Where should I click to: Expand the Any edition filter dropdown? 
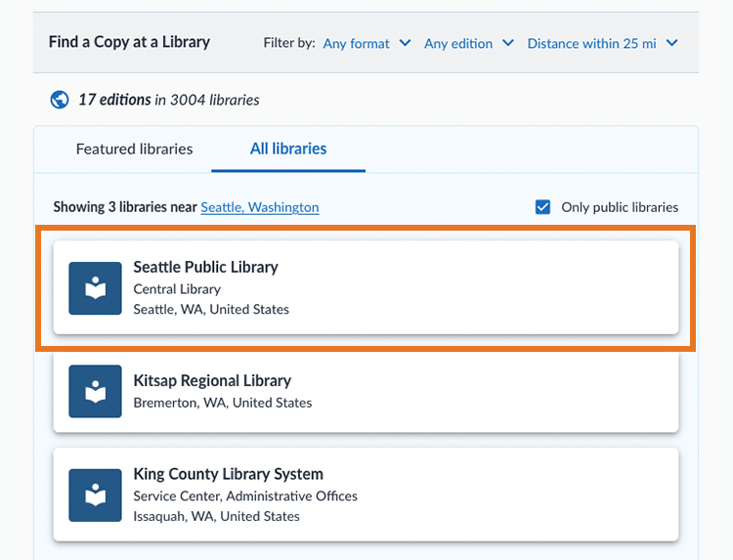468,43
